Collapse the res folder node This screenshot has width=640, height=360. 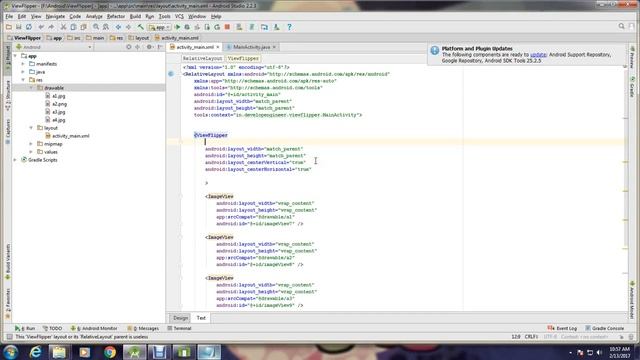point(23,80)
